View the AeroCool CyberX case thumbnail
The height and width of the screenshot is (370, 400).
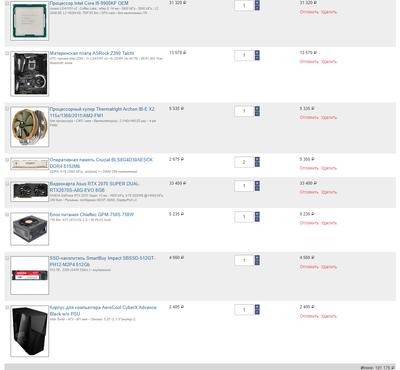pyautogui.click(x=30, y=331)
